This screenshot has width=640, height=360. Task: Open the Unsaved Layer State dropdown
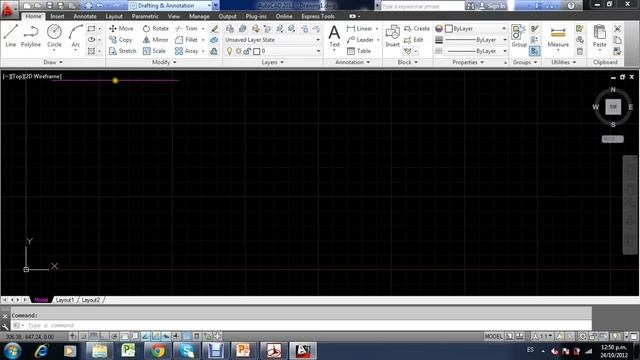coord(272,40)
